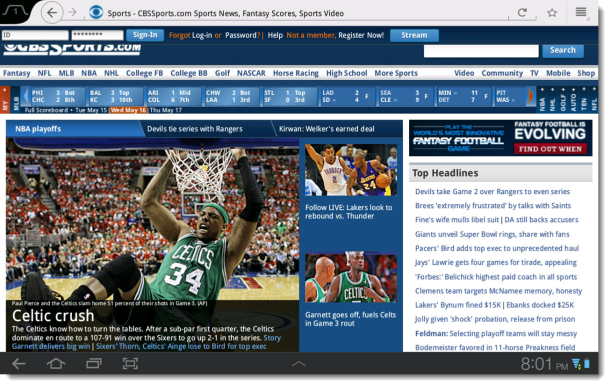The height and width of the screenshot is (386, 610).
Task: Open the browser menu icon
Action: [x=581, y=12]
